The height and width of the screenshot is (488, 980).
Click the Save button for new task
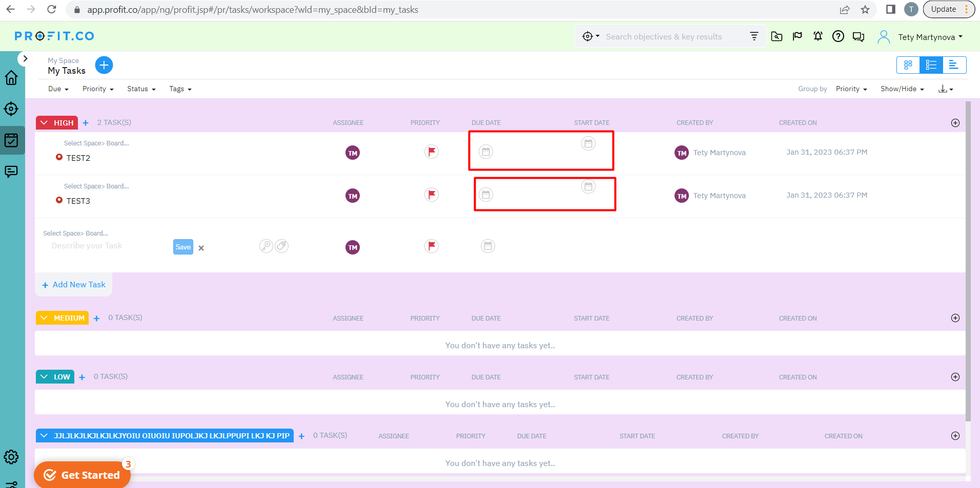(x=183, y=247)
